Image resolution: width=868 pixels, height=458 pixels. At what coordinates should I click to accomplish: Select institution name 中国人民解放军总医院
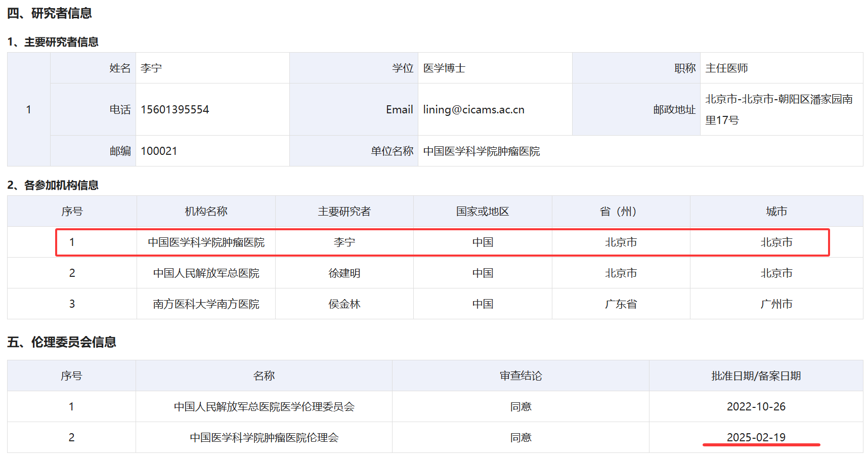[x=206, y=273]
